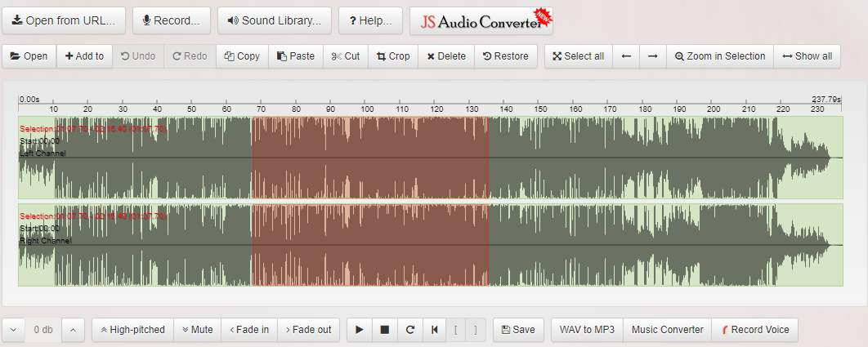Increase volume with the up chevron
This screenshot has height=347, width=868.
(x=73, y=330)
